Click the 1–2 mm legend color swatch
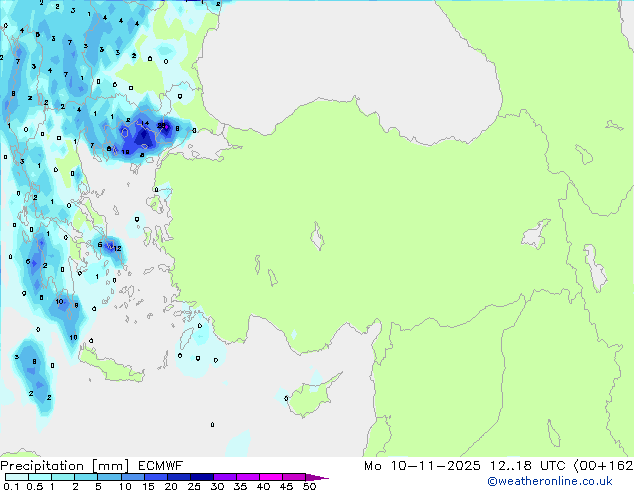The height and width of the screenshot is (490, 634). tap(63, 477)
